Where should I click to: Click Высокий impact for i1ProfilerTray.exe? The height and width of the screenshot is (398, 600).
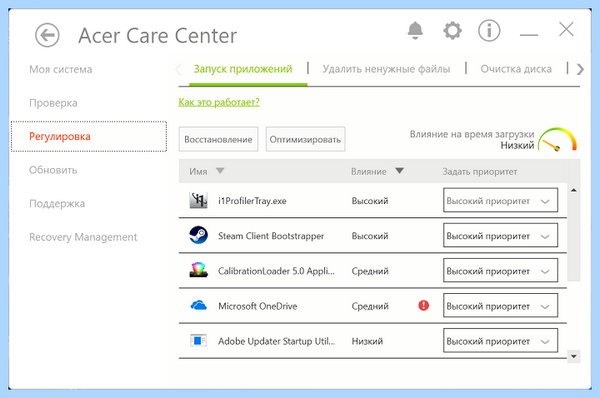pyautogui.click(x=370, y=201)
